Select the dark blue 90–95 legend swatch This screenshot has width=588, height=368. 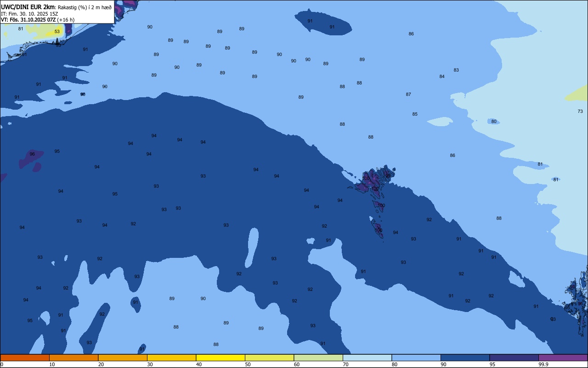(465, 357)
